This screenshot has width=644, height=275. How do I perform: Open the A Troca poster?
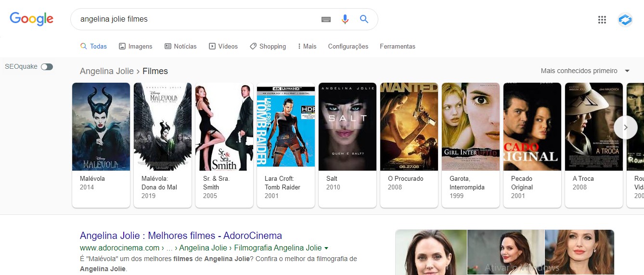(x=594, y=126)
